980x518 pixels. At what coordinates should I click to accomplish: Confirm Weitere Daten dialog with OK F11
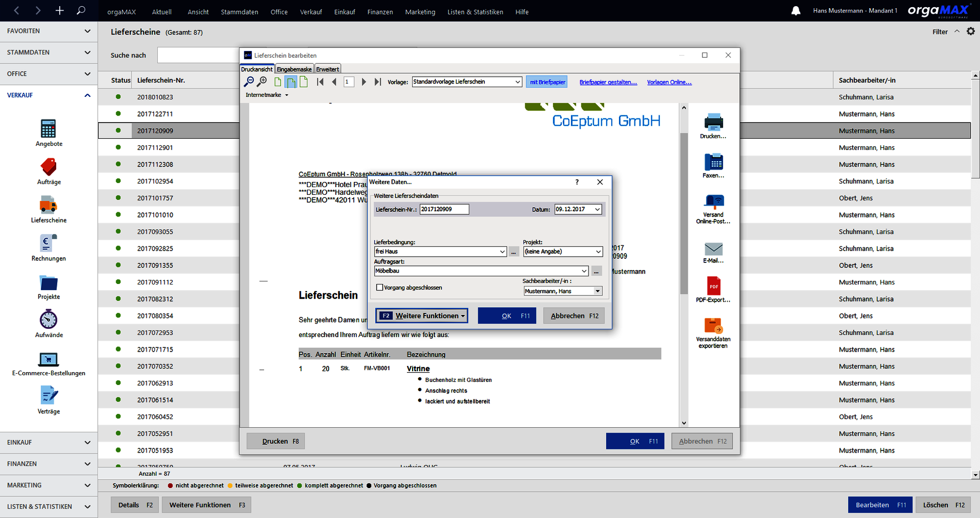(507, 316)
